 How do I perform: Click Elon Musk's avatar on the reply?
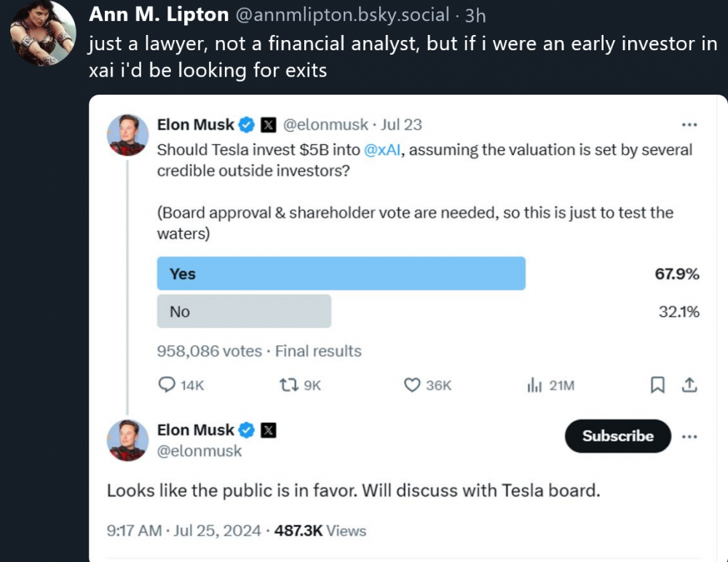[x=128, y=440]
